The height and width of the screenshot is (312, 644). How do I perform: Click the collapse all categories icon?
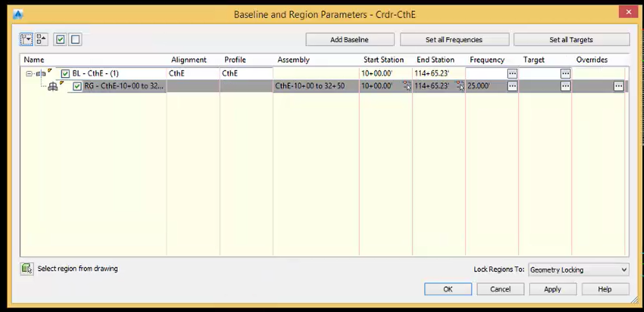pyautogui.click(x=41, y=39)
